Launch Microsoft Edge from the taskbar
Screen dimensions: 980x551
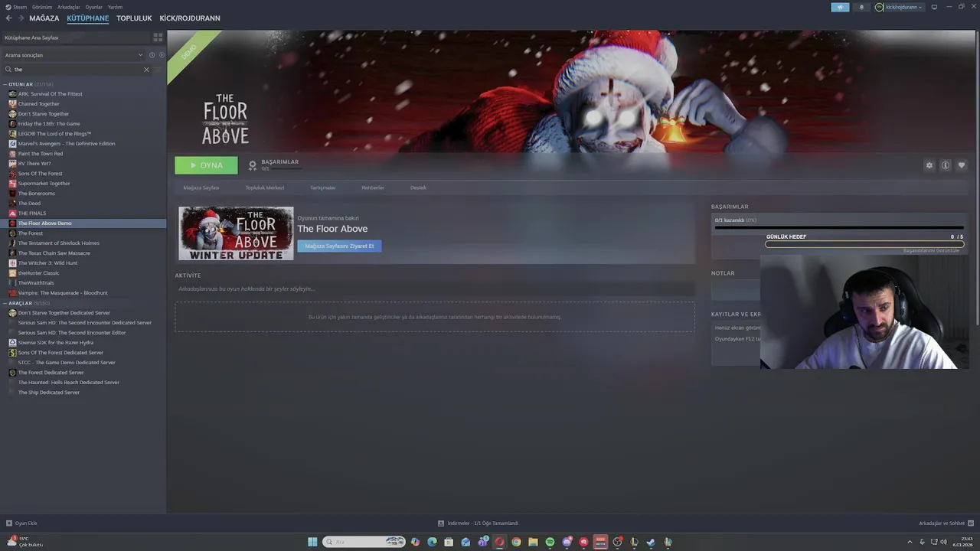(432, 542)
